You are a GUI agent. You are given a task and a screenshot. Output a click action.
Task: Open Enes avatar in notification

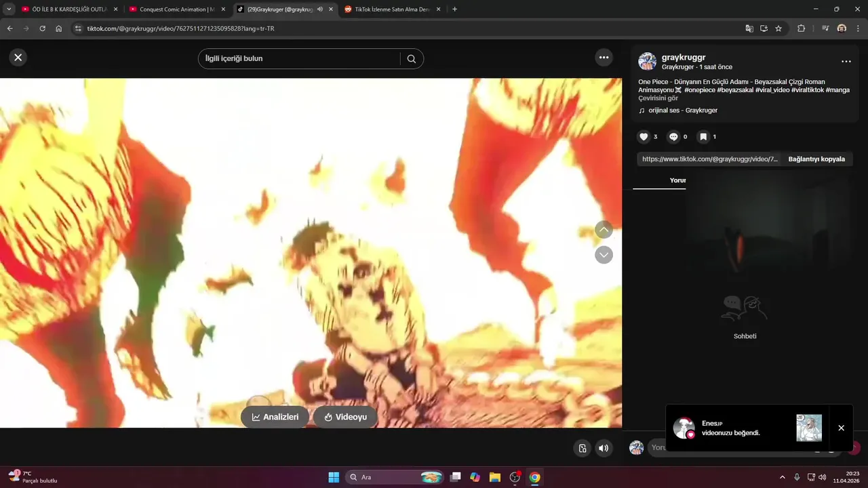pos(684,428)
